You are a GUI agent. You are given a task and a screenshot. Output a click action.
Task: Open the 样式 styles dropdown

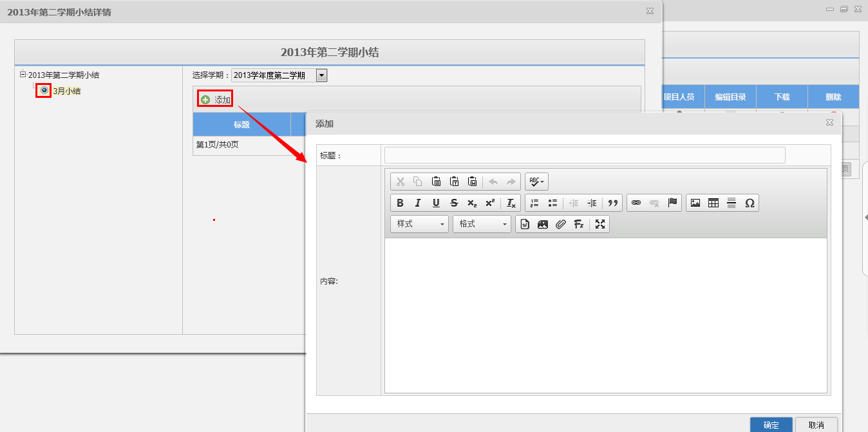click(x=420, y=224)
